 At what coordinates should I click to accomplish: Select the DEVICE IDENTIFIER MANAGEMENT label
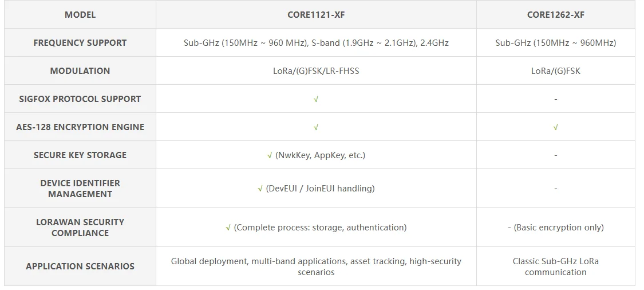(80, 189)
